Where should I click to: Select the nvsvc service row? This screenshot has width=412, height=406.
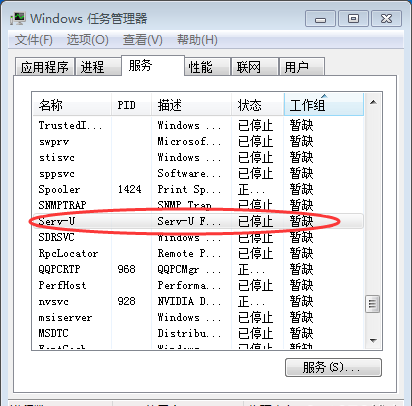[198, 301]
